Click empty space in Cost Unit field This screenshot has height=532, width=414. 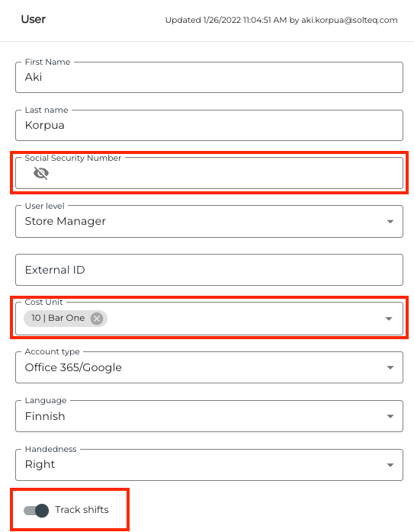[244, 319]
